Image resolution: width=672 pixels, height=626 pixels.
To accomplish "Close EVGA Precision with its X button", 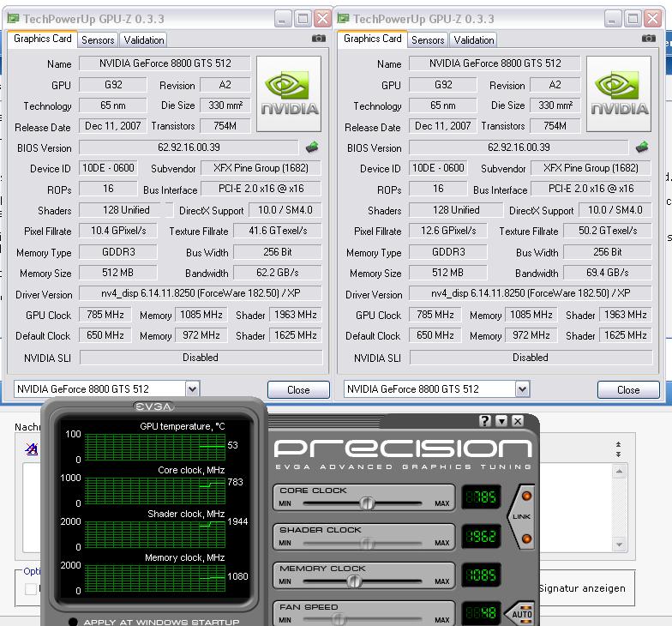I will [518, 421].
